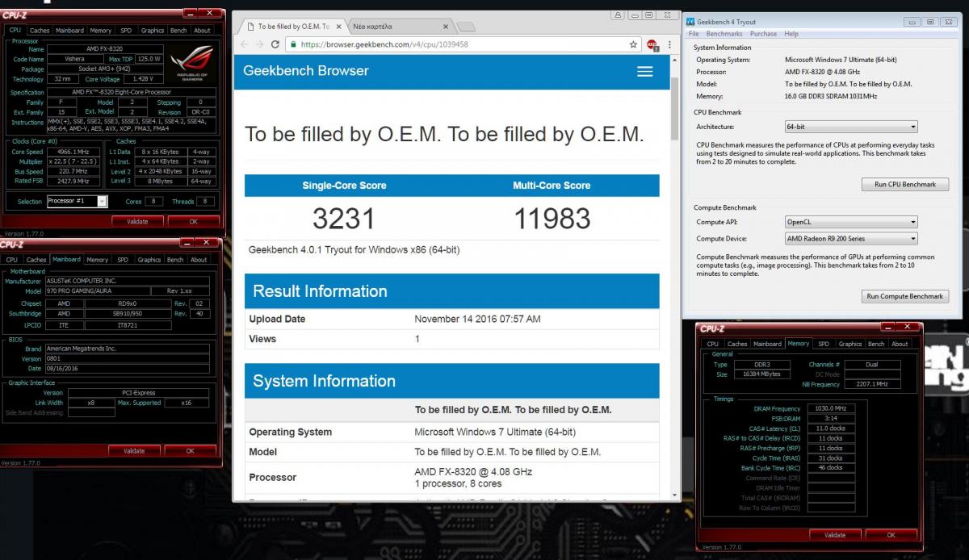Screen dimensions: 969x560
Task: Click the single-core score '3231'
Action: [x=344, y=219]
